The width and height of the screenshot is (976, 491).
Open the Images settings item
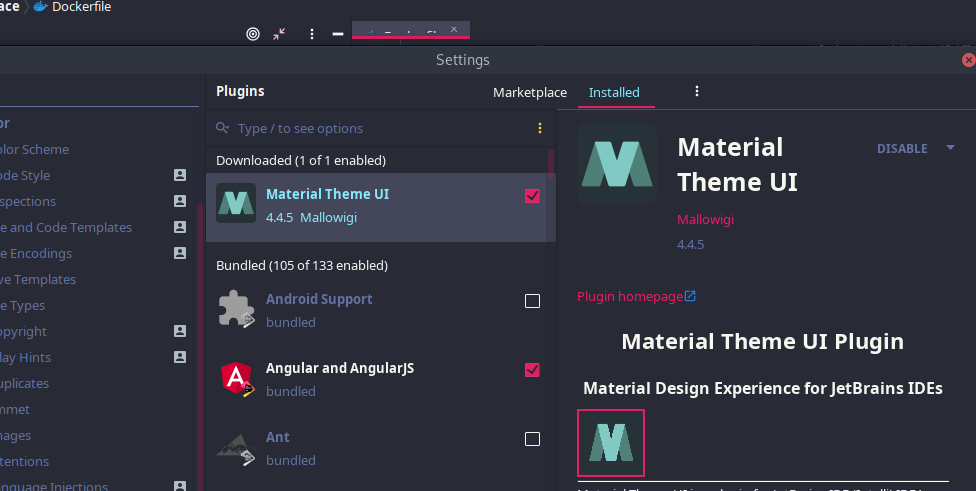(16, 436)
